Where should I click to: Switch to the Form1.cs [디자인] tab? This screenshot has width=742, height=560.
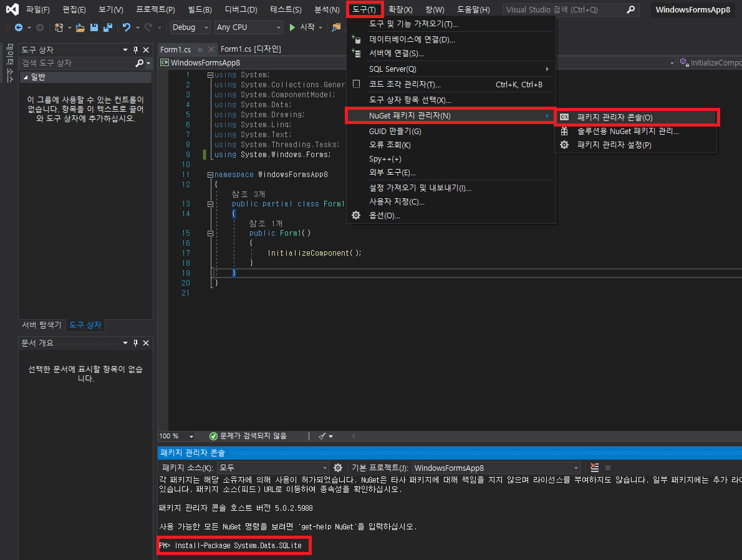click(251, 49)
